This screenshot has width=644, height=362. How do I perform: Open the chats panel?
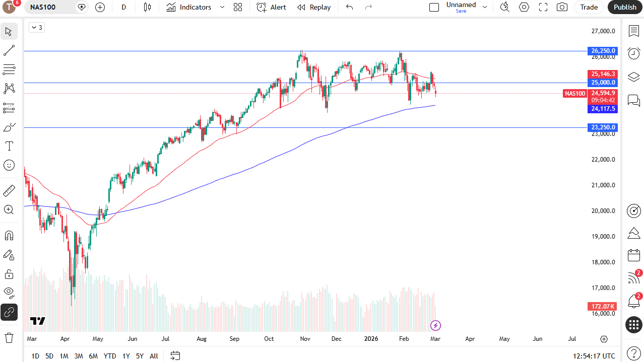click(x=633, y=100)
